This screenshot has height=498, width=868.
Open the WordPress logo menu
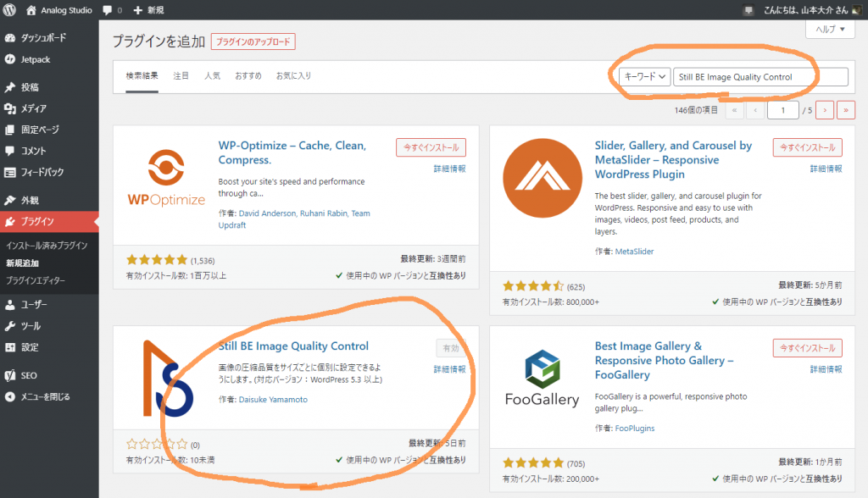pos(9,10)
